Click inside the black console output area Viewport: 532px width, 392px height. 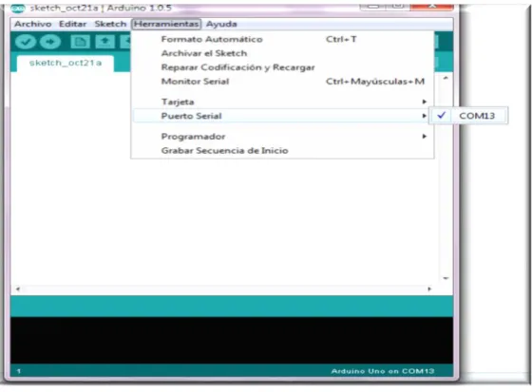232,340
